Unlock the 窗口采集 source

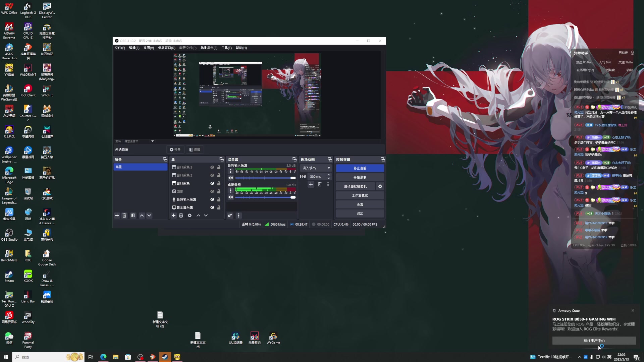pos(219,183)
